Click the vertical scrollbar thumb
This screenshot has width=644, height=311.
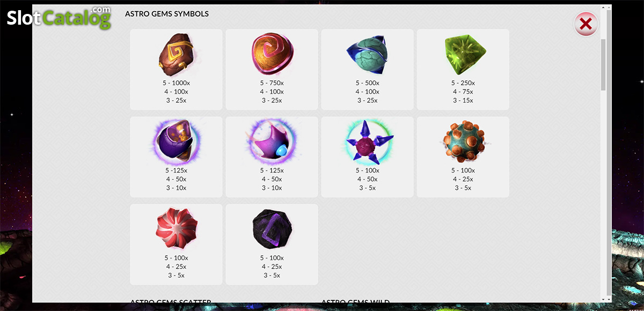(603, 64)
